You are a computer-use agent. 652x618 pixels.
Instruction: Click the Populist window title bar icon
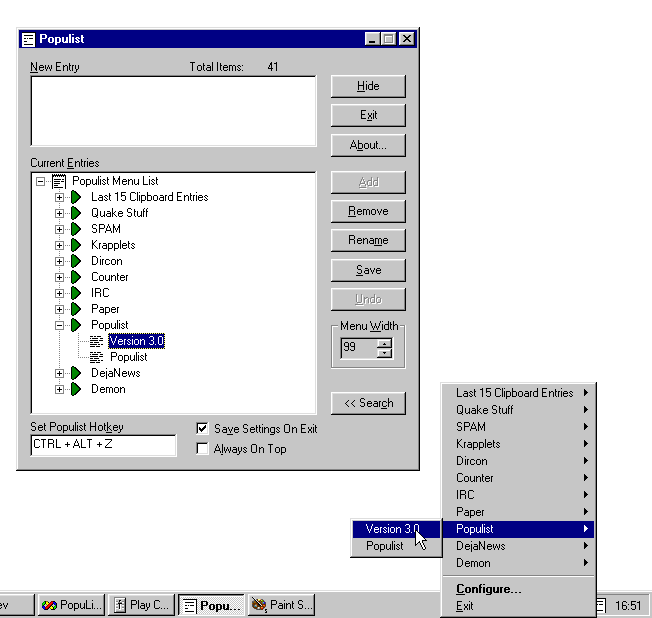(28, 39)
